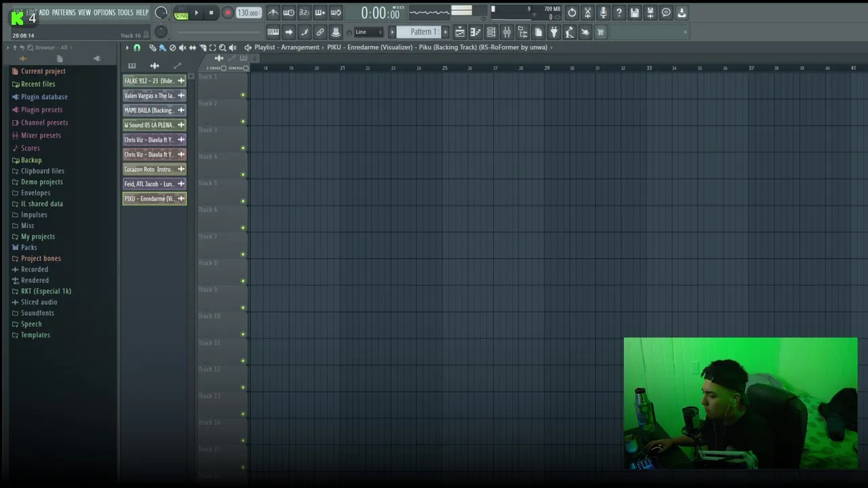Enable wait for input before recording
This screenshot has height=488, width=868.
coord(289,12)
